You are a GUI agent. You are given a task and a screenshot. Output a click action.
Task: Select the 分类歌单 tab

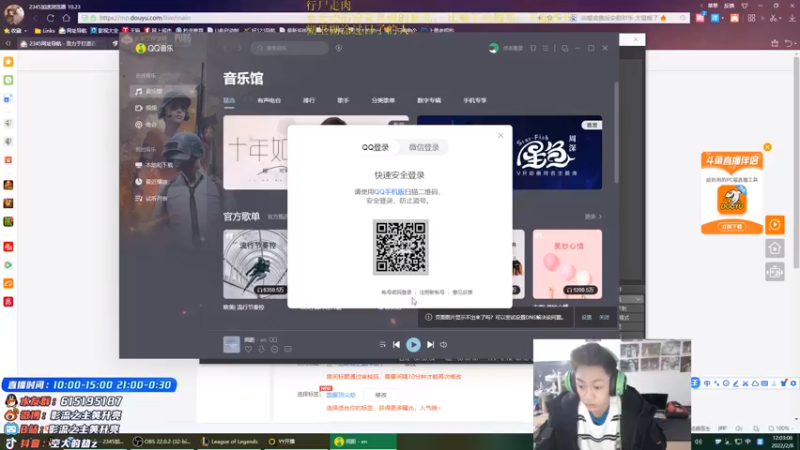pyautogui.click(x=383, y=101)
